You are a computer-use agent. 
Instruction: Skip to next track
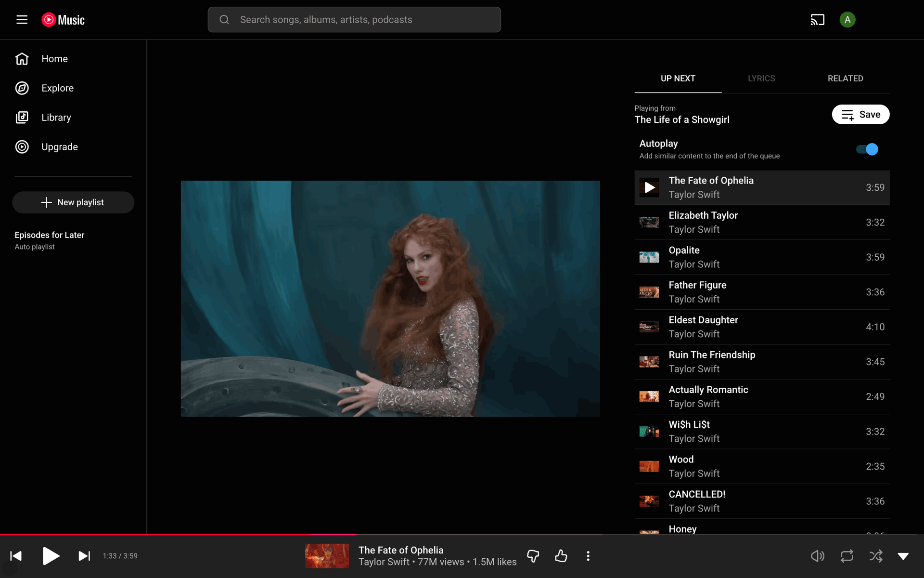[84, 556]
